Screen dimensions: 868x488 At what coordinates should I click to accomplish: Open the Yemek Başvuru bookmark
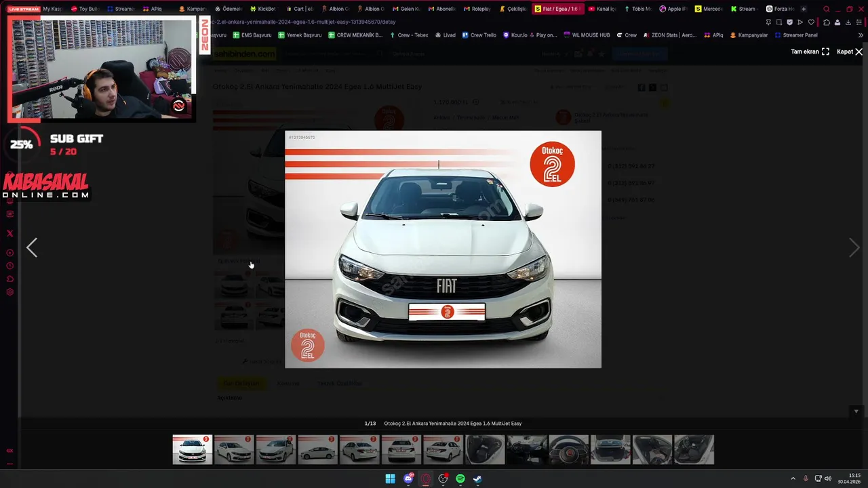(300, 35)
